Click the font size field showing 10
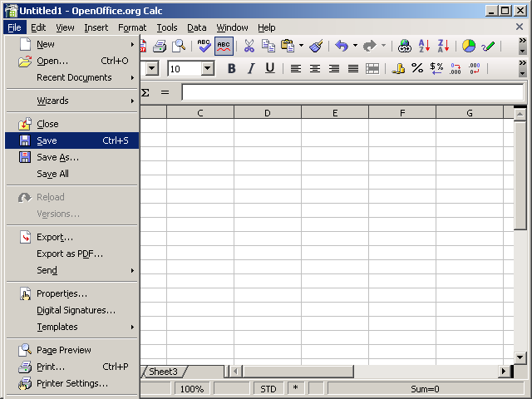 click(x=185, y=69)
